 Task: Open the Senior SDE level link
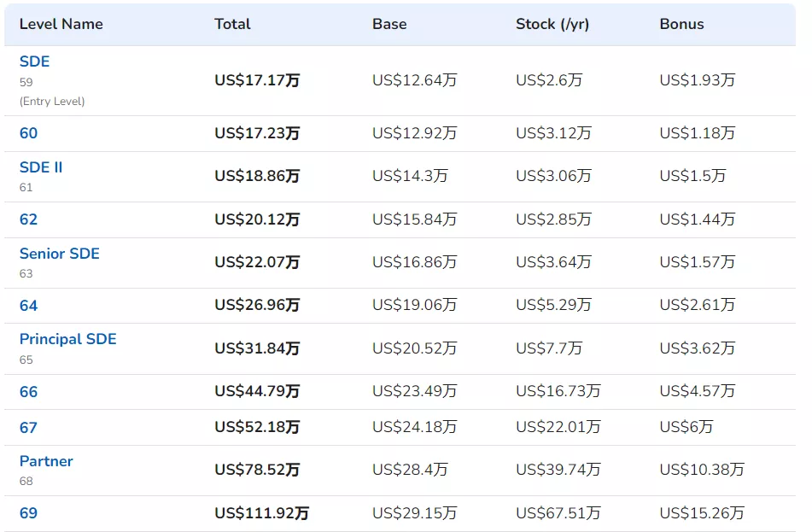point(60,254)
